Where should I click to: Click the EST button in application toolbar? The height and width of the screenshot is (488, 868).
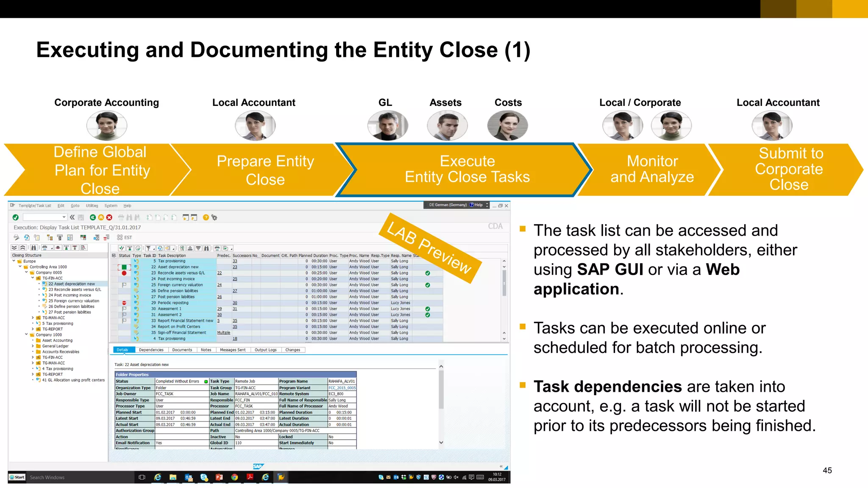pos(125,237)
